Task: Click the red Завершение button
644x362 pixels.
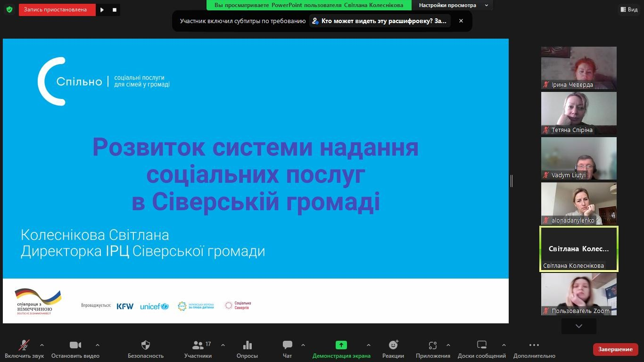Action: click(x=615, y=349)
